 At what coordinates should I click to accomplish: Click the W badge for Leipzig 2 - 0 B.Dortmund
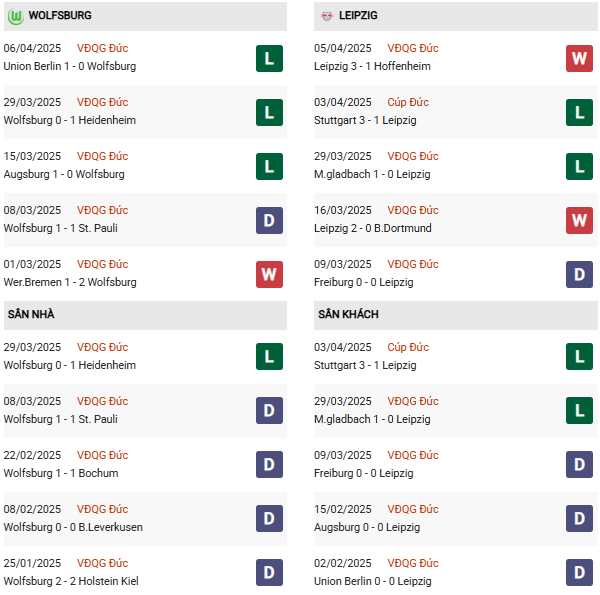(579, 220)
